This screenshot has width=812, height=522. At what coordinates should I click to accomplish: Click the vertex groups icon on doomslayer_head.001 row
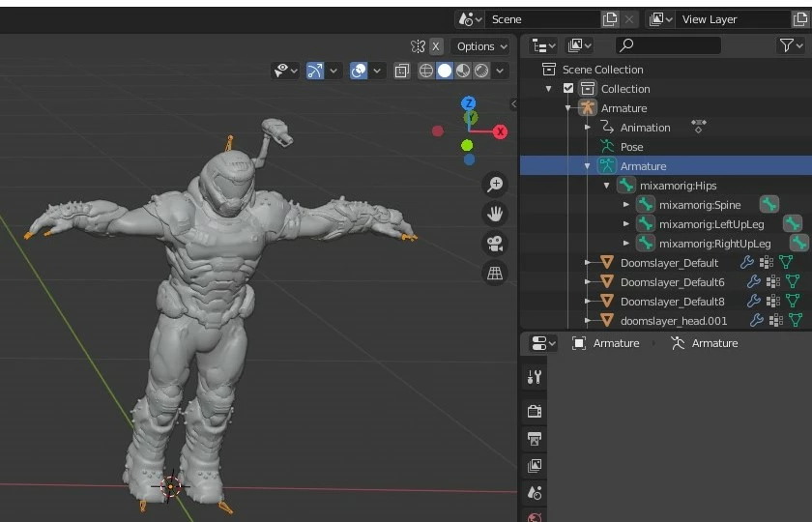(x=776, y=320)
